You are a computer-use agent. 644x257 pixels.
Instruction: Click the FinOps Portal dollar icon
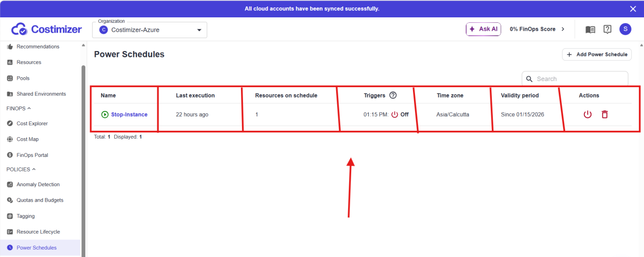10,155
